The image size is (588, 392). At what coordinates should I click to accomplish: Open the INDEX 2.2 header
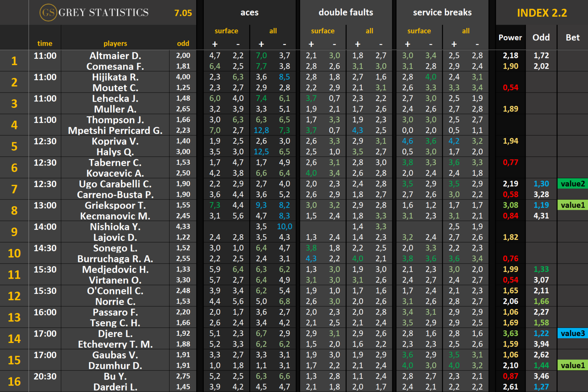click(x=542, y=13)
